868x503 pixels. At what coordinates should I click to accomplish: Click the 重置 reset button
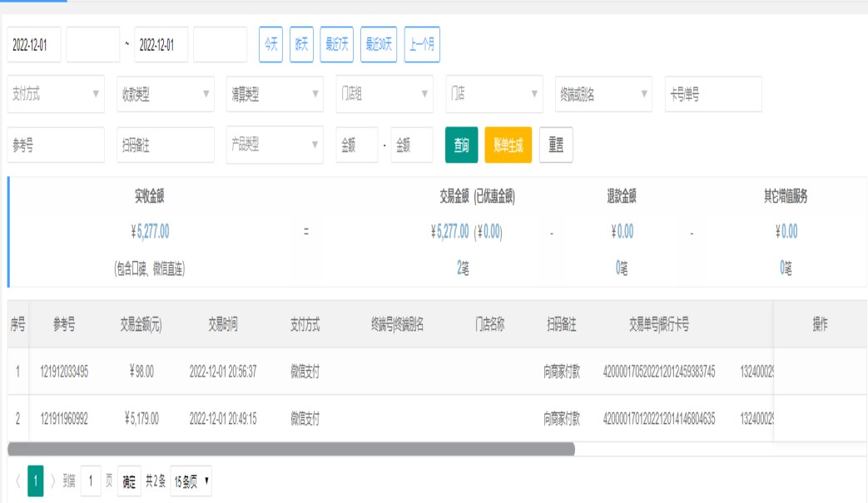tap(556, 145)
